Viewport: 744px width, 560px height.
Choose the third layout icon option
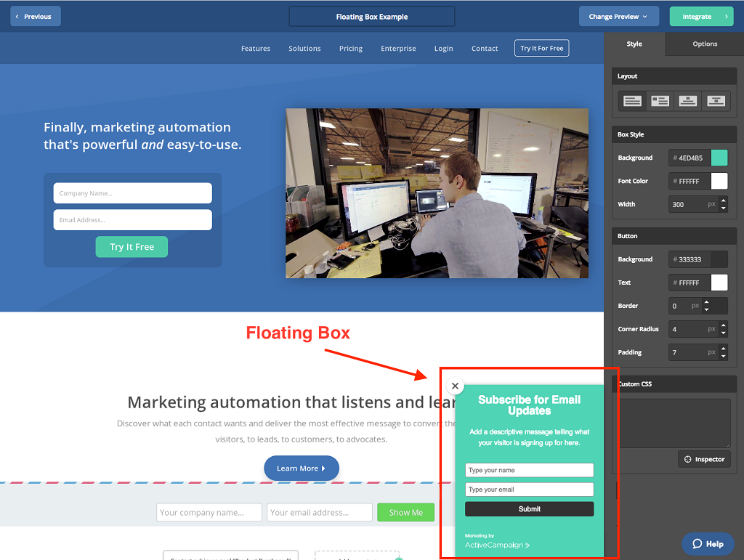688,101
